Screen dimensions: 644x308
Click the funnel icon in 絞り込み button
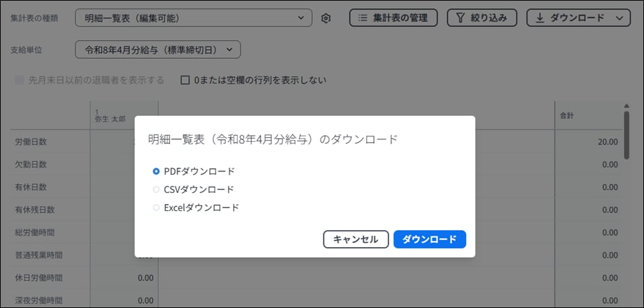tap(460, 18)
